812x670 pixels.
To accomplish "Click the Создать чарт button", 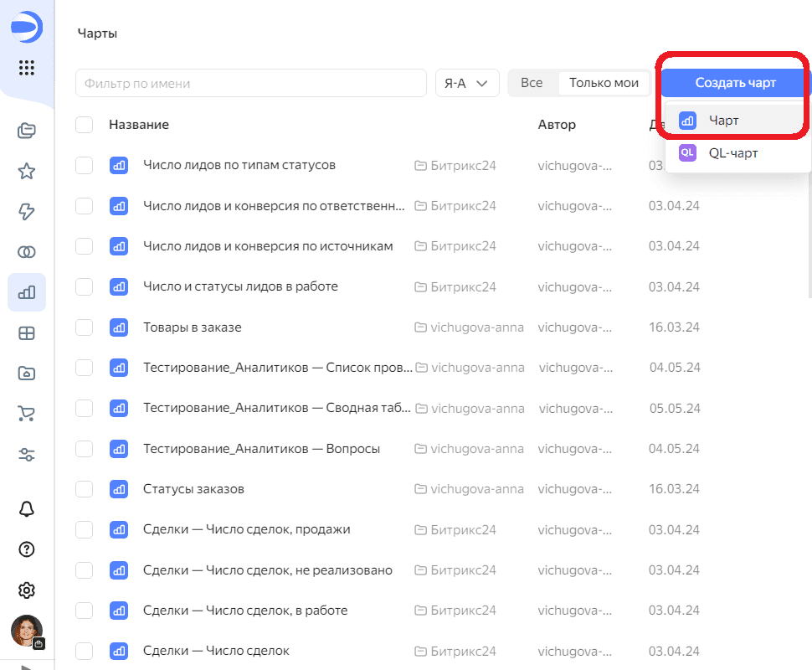I will (735, 83).
